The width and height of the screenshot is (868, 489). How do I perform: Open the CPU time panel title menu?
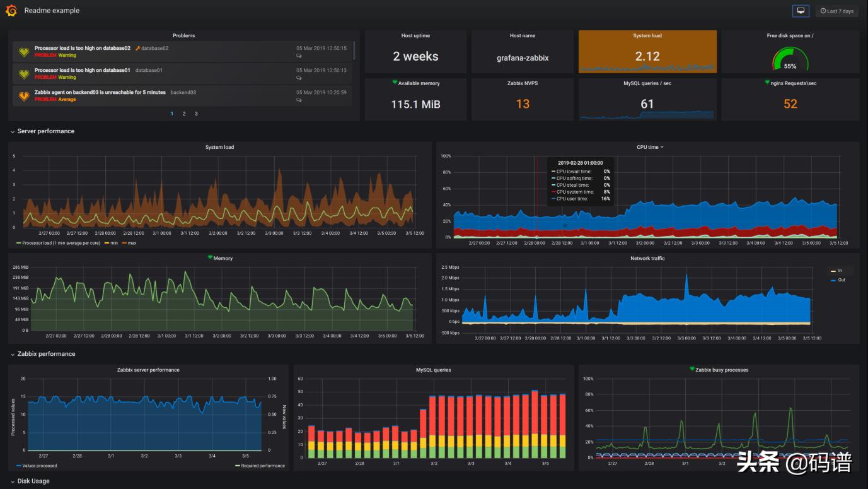(649, 147)
